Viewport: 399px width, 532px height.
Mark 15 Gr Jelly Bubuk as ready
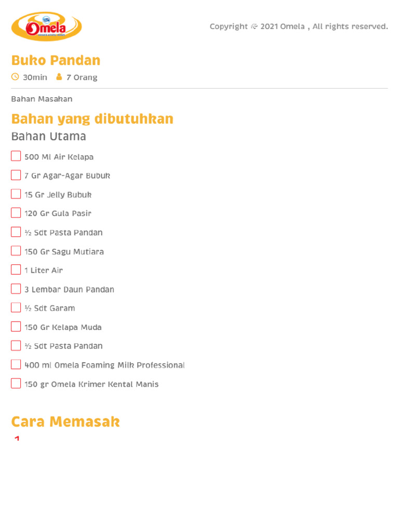16,194
